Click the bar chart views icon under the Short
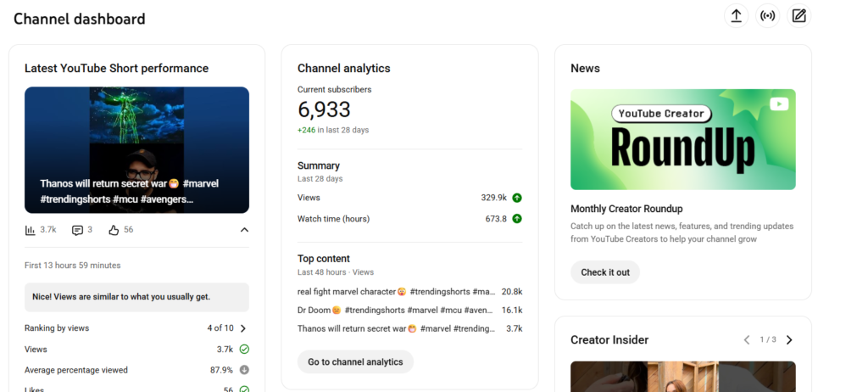Screen dimensions: 868x392 30,230
